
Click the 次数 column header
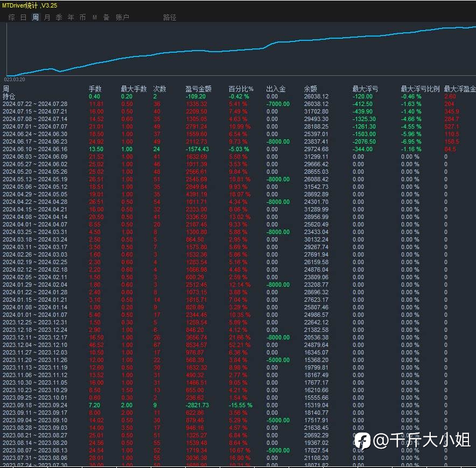click(x=159, y=89)
